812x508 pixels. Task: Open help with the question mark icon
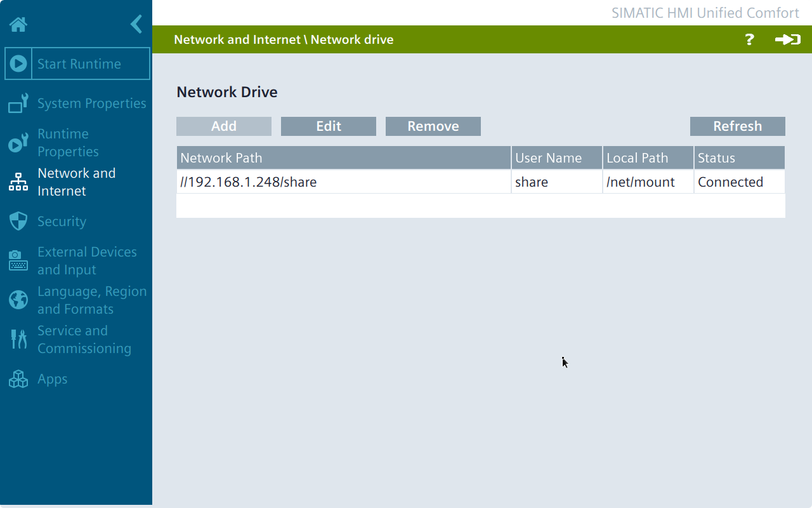(x=749, y=39)
